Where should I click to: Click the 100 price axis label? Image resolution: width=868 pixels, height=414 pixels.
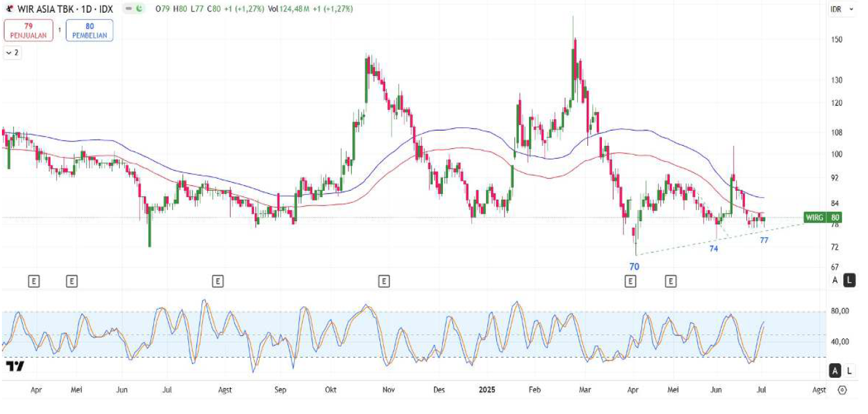point(836,154)
